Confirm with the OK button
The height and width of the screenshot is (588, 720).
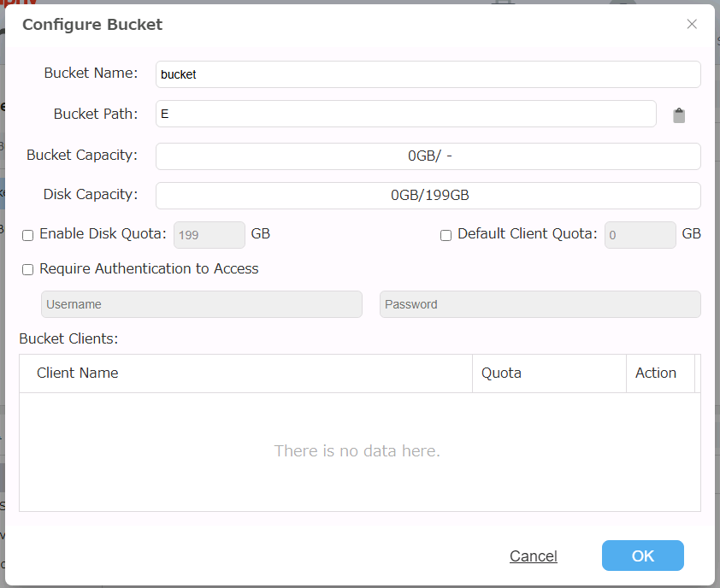pos(642,556)
